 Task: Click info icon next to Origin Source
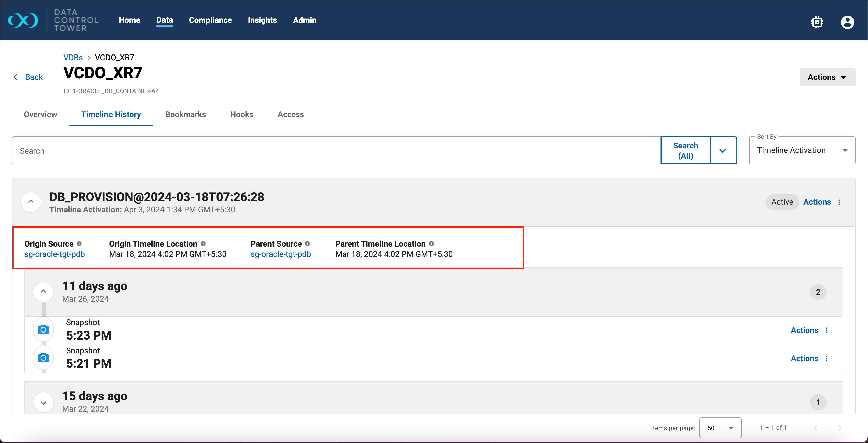click(x=79, y=244)
